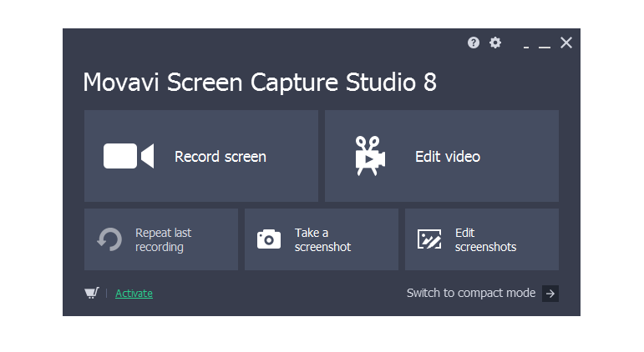Click Switch to compact mode text

(x=471, y=293)
